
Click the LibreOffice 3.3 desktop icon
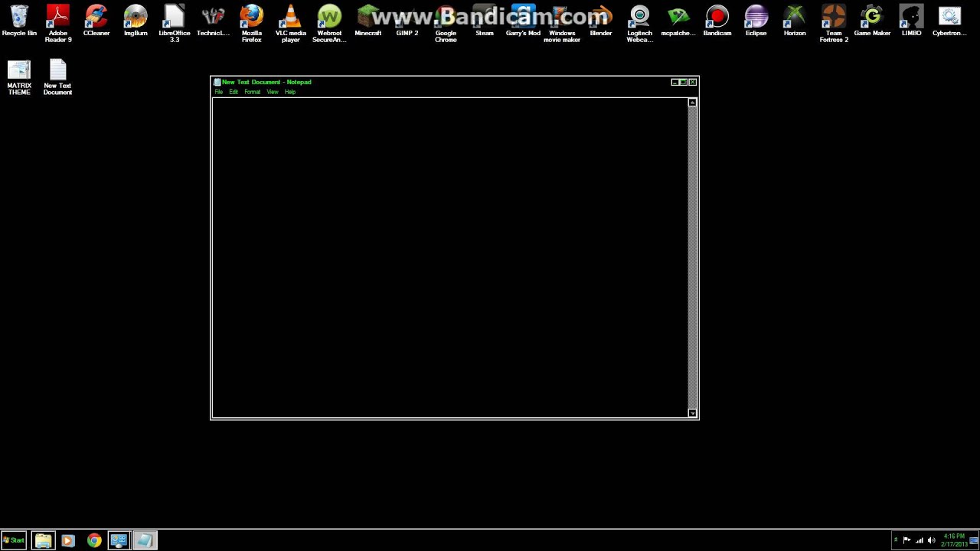coord(175,24)
